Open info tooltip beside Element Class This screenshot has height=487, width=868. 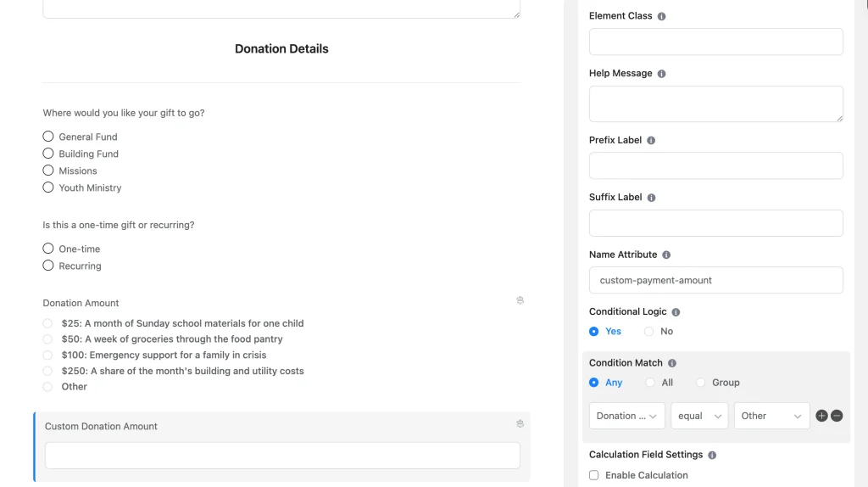click(x=661, y=16)
